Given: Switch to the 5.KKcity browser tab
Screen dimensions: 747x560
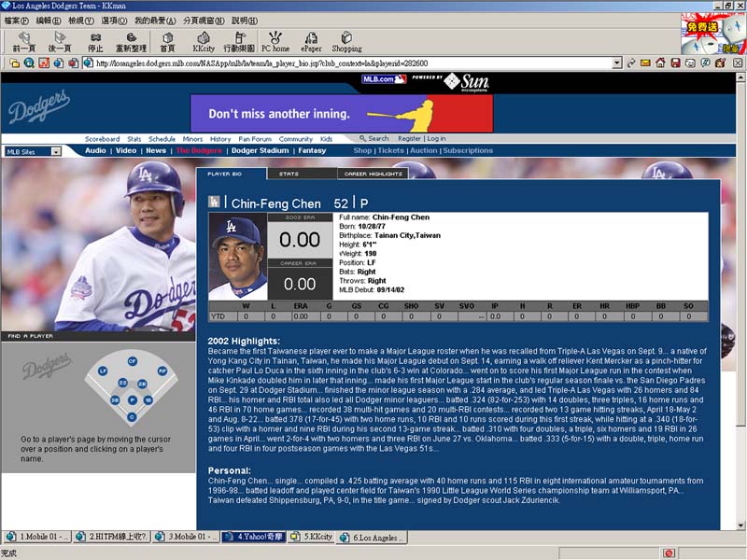Looking at the screenshot, I should point(312,537).
